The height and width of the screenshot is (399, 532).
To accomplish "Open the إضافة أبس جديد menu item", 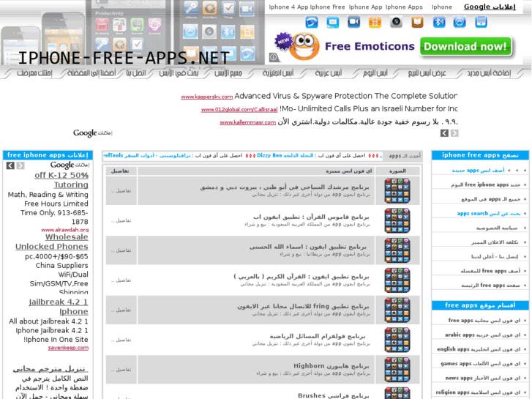I will click(x=489, y=73).
